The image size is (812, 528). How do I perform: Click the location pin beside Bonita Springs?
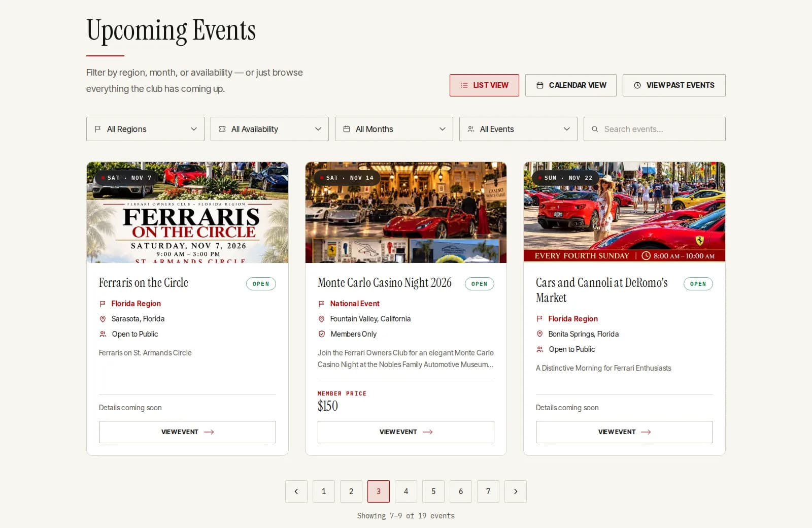[539, 334]
